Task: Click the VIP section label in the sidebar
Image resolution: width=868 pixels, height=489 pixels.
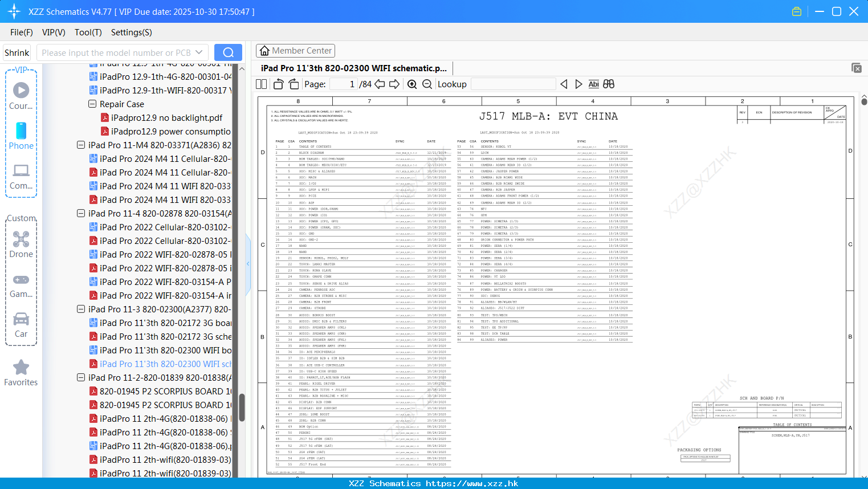Action: [x=21, y=70]
